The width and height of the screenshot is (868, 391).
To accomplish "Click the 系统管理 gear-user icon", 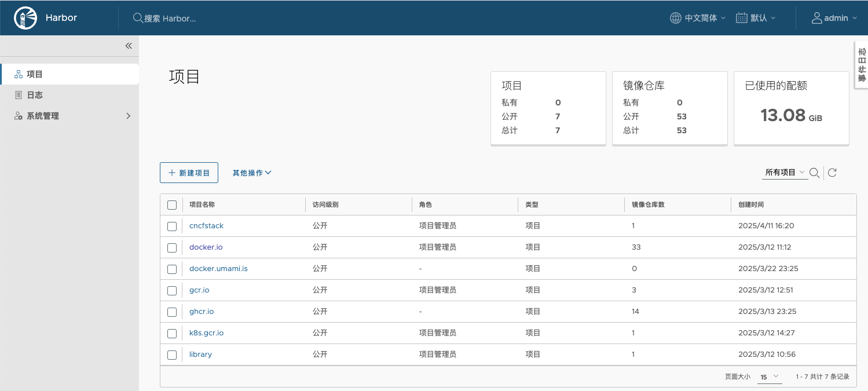I will 18,116.
